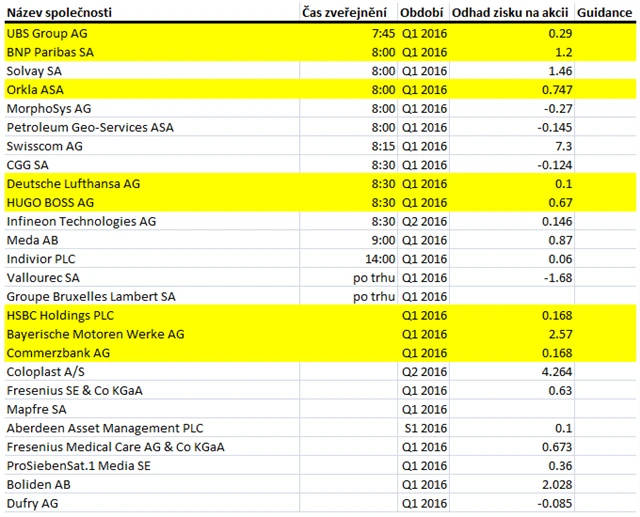
Task: Click the 0.06 estimate for Indivior
Action: 560,259
